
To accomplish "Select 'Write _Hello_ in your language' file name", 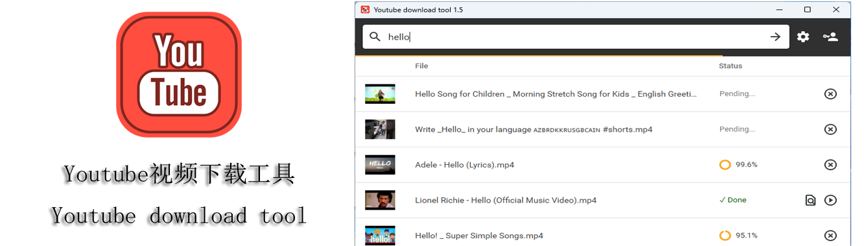I will coord(534,129).
